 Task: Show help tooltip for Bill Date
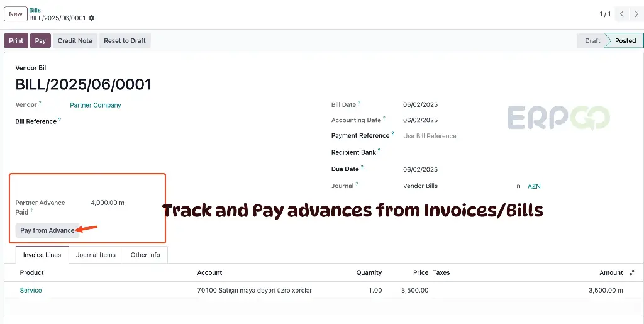pos(359,103)
